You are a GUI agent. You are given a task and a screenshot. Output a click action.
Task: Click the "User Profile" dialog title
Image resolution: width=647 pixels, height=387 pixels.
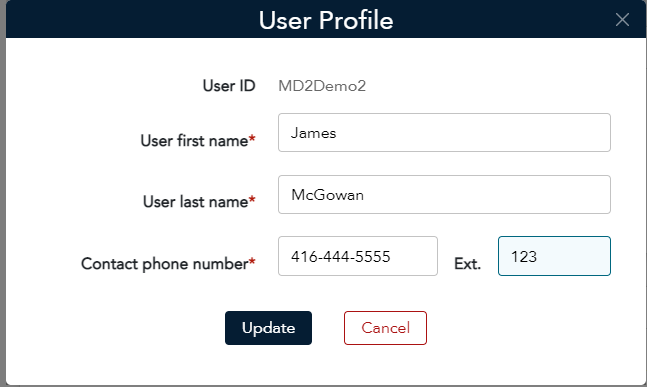[326, 20]
